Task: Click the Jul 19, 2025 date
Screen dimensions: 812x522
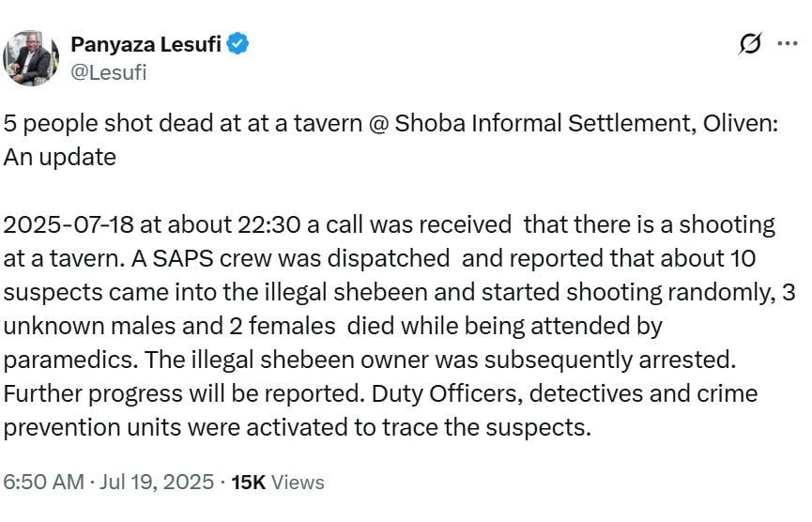Action: click(x=157, y=483)
